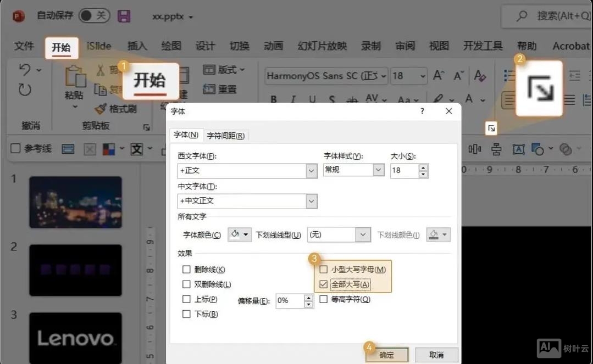Open the 中文字体 dropdown
This screenshot has width=593, height=364.
(x=312, y=201)
